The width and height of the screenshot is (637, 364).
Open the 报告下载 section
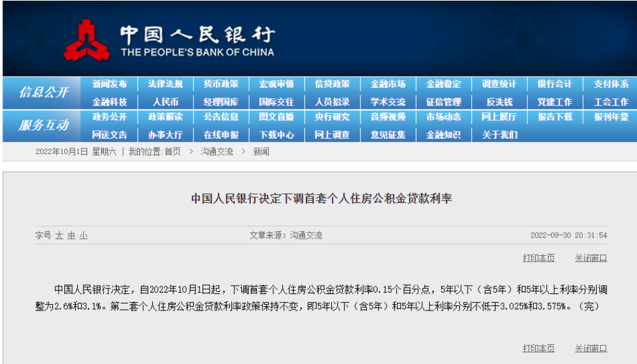click(x=555, y=117)
